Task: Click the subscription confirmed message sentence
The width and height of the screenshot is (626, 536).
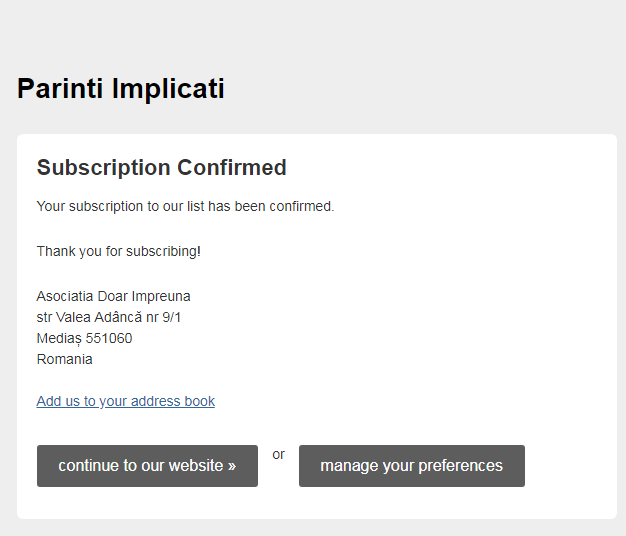Action: click(185, 206)
